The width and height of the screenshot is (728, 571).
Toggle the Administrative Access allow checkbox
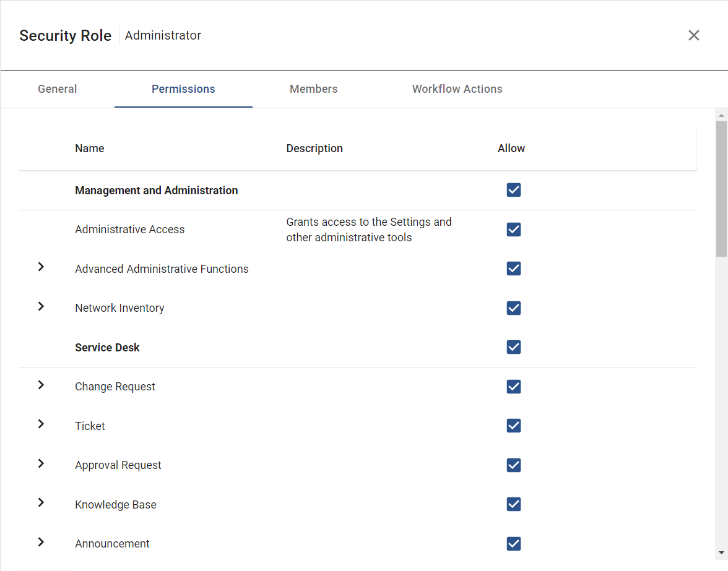click(x=514, y=229)
